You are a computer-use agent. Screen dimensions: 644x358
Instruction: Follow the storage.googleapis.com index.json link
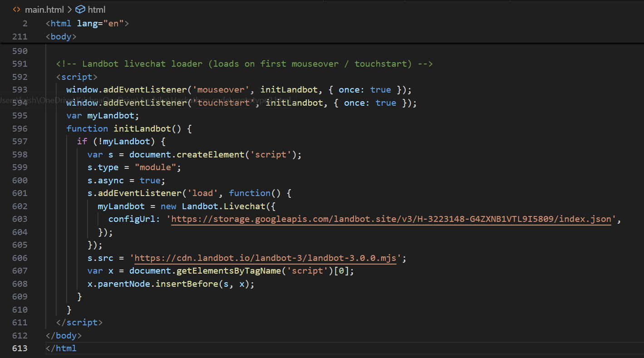[391, 219]
